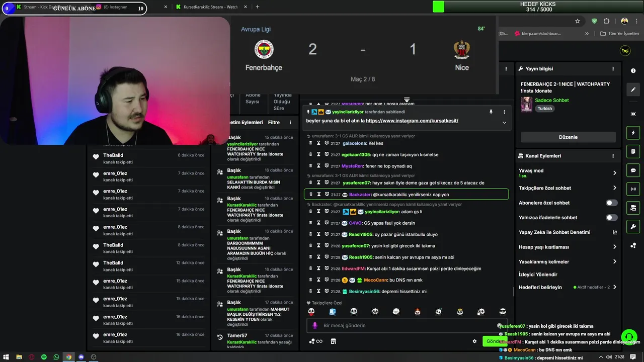The width and height of the screenshot is (644, 362).
Task: Expand Takipçilere özel sohbet arrow
Action: pyautogui.click(x=614, y=188)
